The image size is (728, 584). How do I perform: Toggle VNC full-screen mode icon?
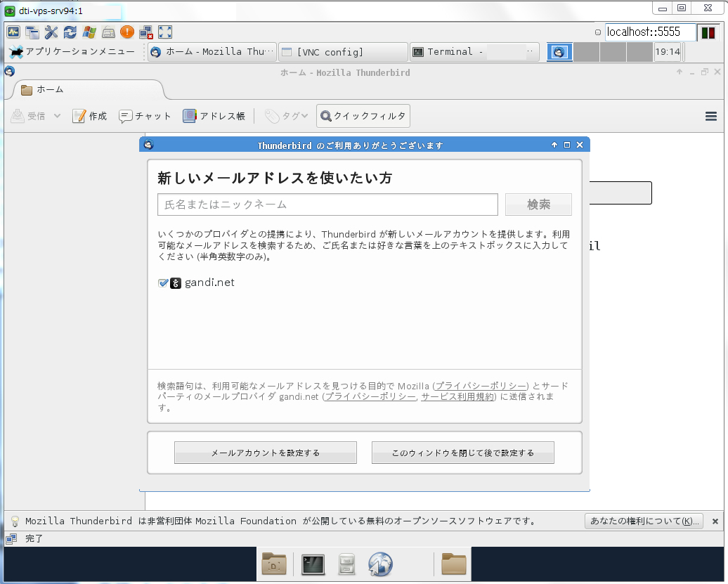tap(165, 32)
